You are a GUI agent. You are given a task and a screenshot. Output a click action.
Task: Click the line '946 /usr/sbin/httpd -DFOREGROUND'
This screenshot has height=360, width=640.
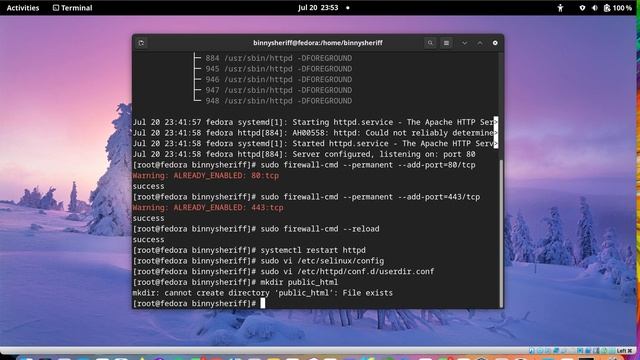279,80
